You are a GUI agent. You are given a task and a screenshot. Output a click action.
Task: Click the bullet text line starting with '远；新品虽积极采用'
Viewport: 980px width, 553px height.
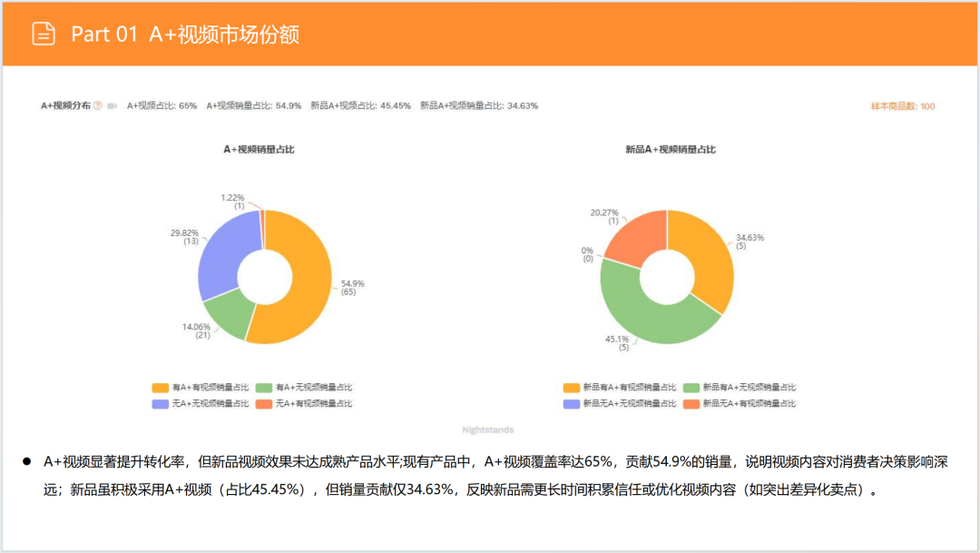tap(461, 489)
